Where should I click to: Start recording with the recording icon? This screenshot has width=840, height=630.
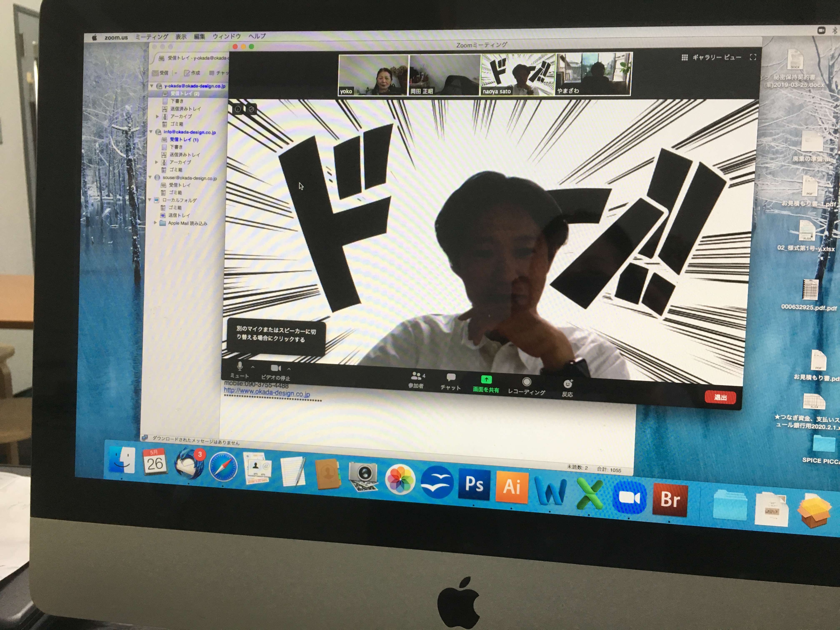[526, 382]
